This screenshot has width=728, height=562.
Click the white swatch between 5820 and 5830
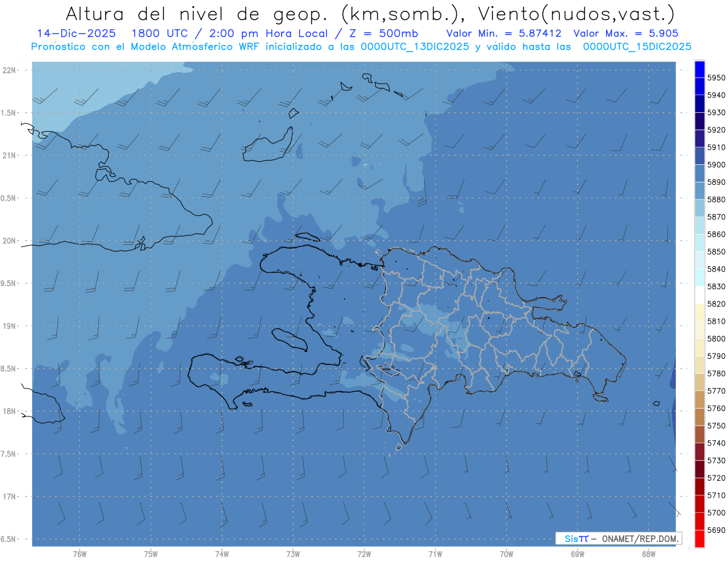(x=699, y=295)
